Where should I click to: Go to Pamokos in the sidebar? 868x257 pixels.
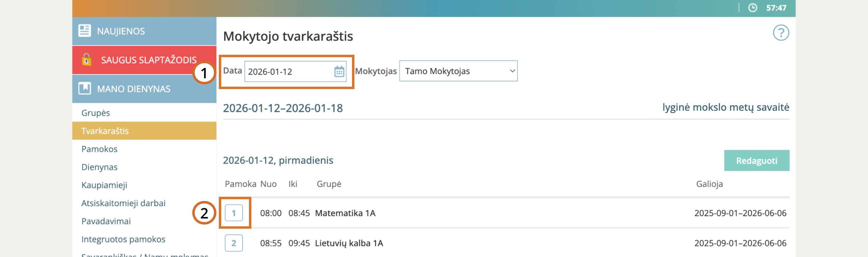coord(99,149)
